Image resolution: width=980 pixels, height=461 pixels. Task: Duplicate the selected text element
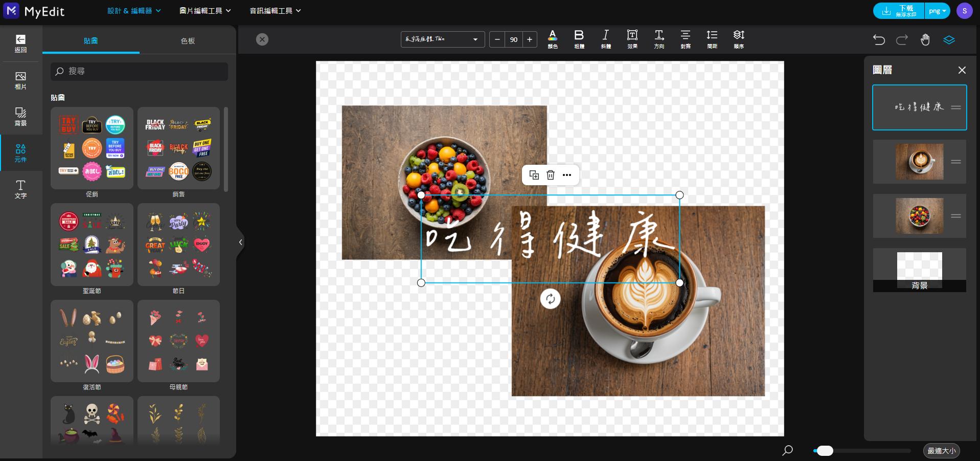tap(534, 175)
